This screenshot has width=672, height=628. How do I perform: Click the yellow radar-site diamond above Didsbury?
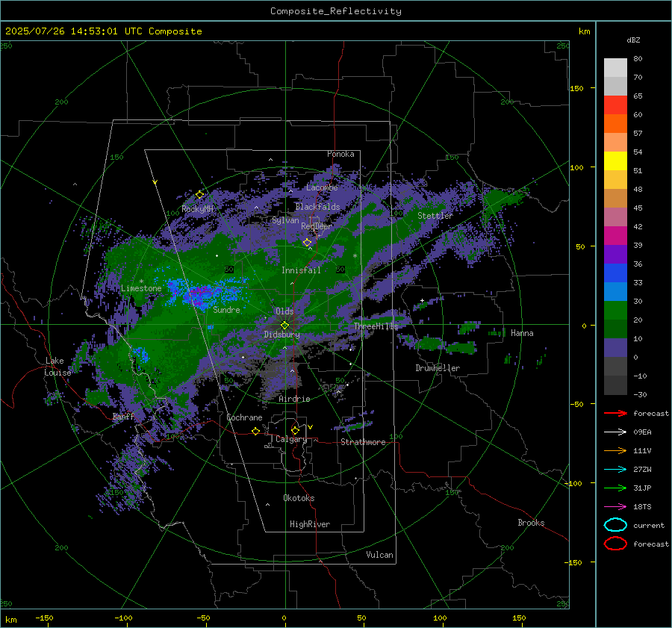point(284,326)
